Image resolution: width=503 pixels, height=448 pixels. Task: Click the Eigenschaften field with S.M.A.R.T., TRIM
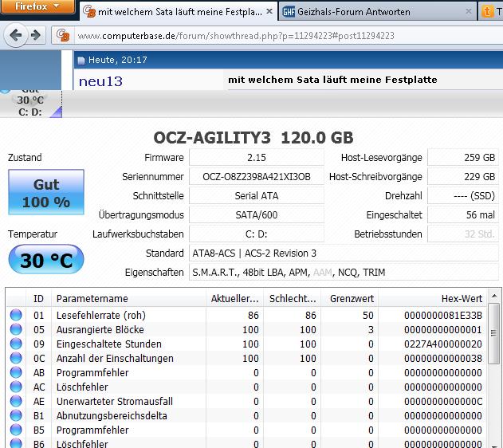(x=344, y=273)
